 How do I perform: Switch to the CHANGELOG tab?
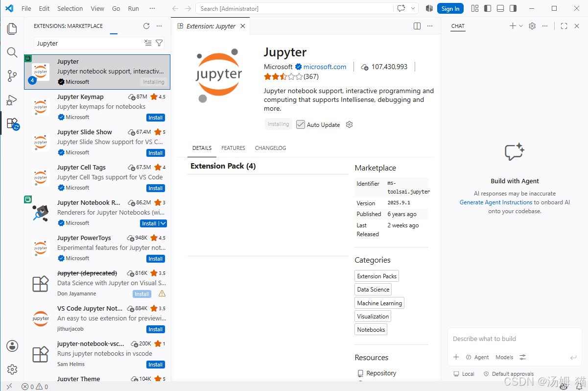[270, 148]
